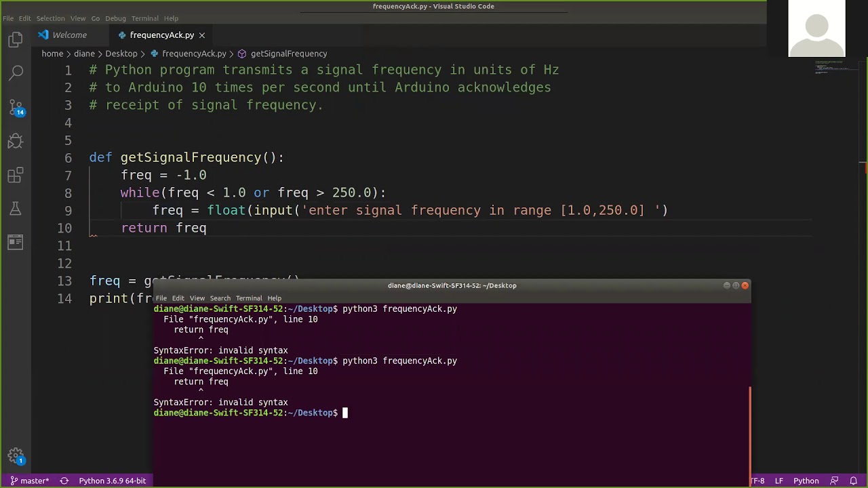Change LF end-of-line setting
The height and width of the screenshot is (488, 868).
779,481
